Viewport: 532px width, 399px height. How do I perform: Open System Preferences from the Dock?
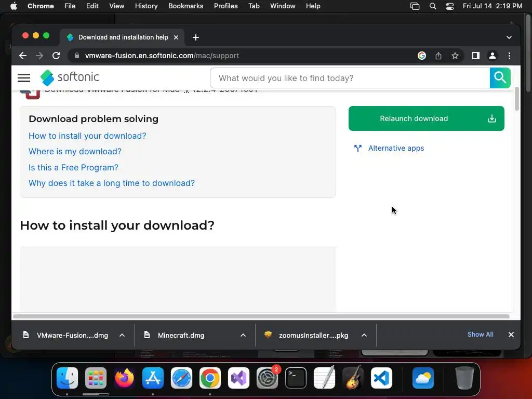(x=268, y=378)
